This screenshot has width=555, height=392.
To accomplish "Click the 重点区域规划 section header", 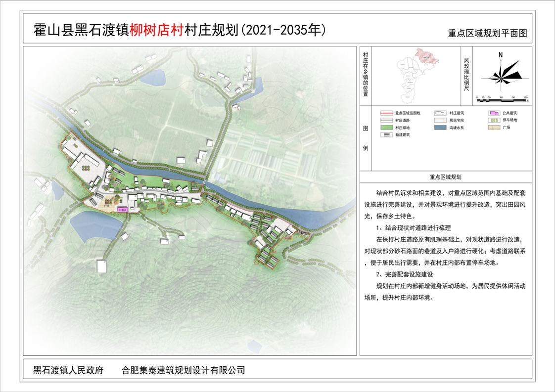I will [445, 176].
